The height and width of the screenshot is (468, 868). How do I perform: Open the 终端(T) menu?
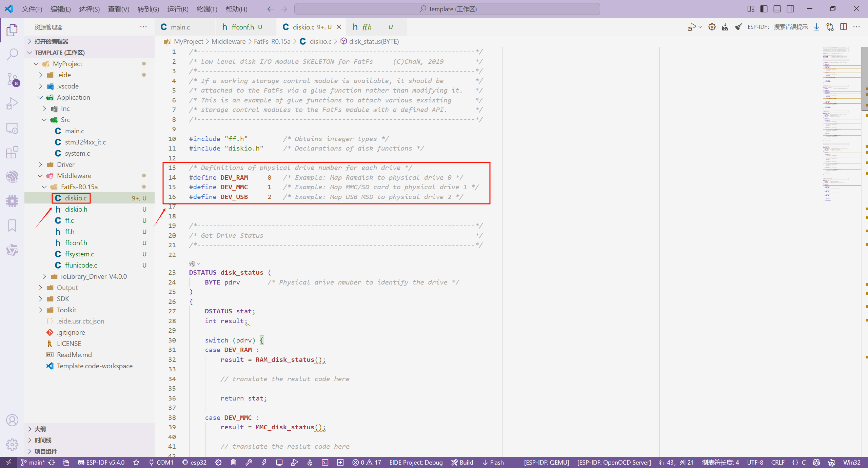point(207,9)
